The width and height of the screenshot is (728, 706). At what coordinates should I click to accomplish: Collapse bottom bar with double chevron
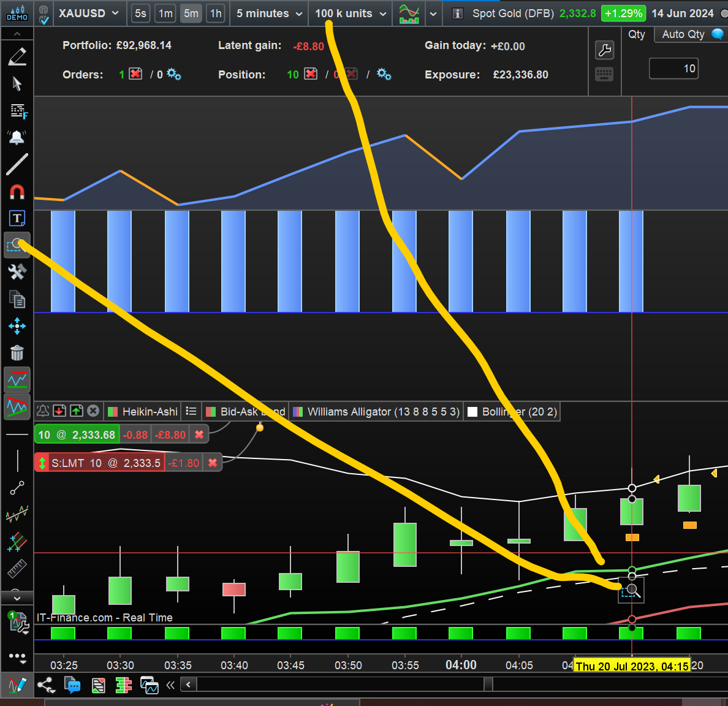click(170, 685)
